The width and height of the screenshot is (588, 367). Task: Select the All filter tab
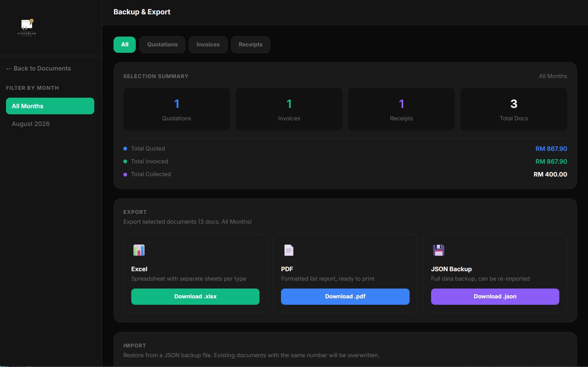(x=124, y=45)
